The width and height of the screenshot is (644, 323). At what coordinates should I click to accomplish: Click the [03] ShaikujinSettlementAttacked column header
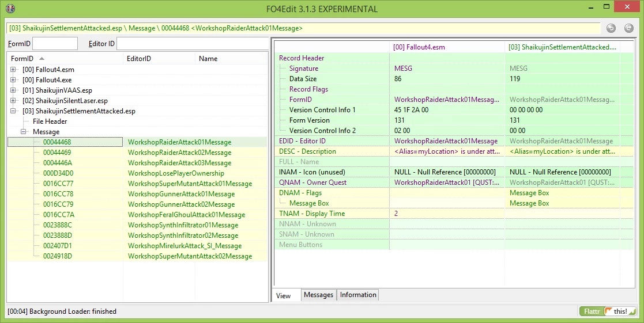(x=562, y=47)
